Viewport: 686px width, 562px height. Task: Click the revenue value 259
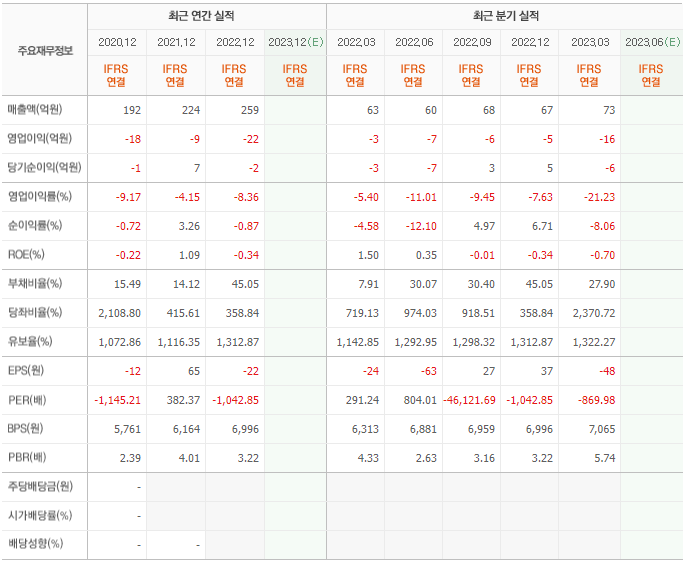pyautogui.click(x=250, y=110)
